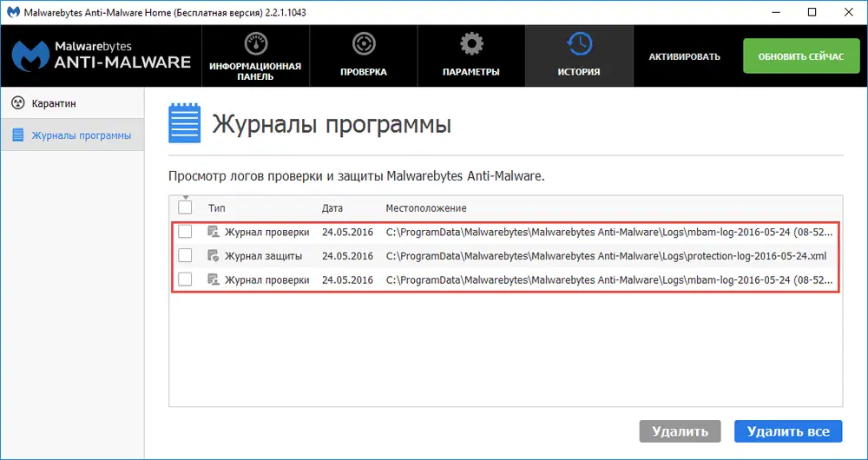This screenshot has width=868, height=460.
Task: Click the large Журналы программы notepad icon
Action: tap(184, 123)
